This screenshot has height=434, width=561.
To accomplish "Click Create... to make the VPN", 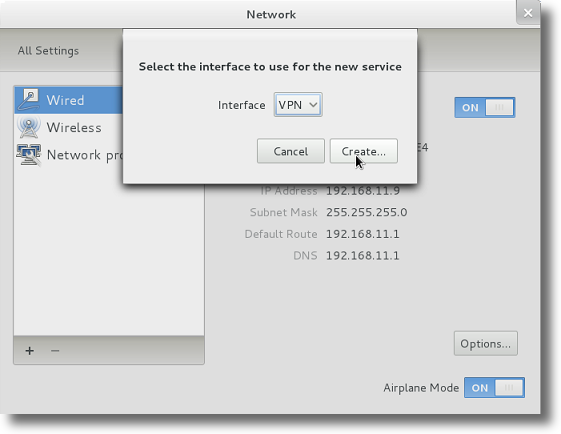I will pos(364,151).
